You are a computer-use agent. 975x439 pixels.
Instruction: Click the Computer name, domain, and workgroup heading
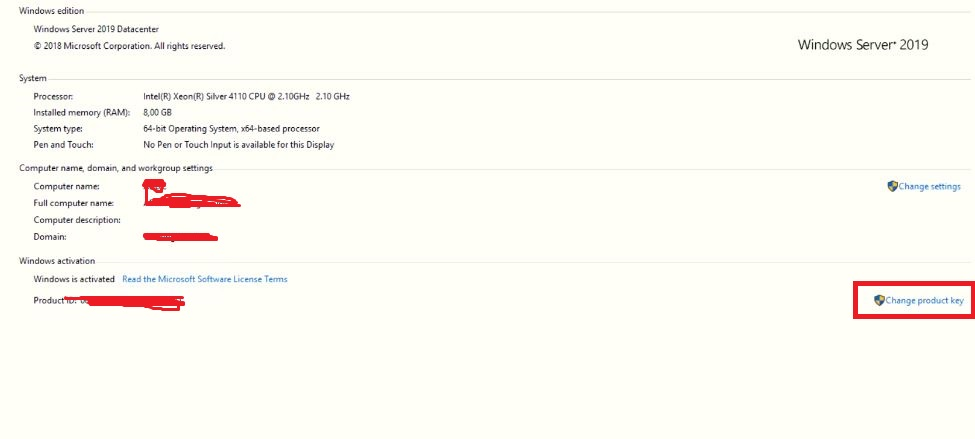[x=116, y=169]
